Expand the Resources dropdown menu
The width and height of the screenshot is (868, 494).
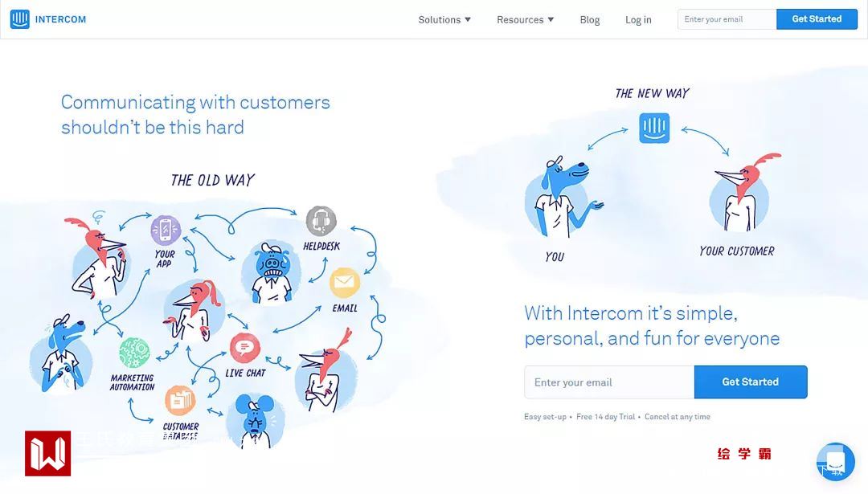point(525,20)
